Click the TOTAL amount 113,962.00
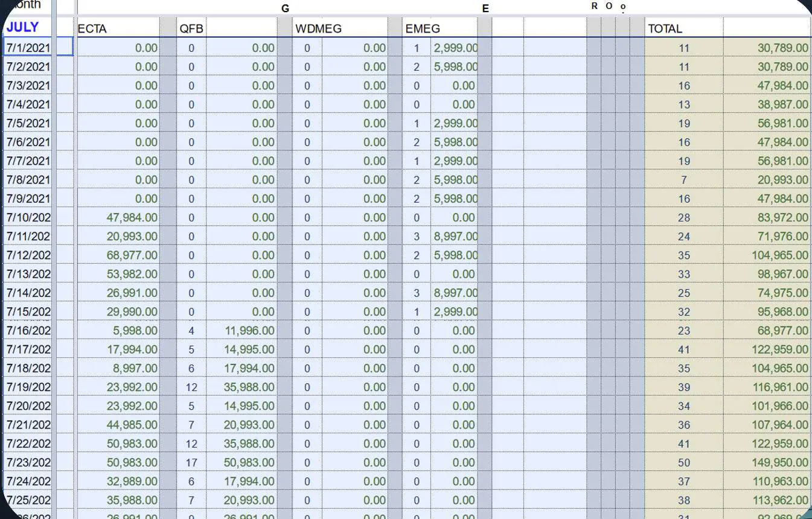 767,500
